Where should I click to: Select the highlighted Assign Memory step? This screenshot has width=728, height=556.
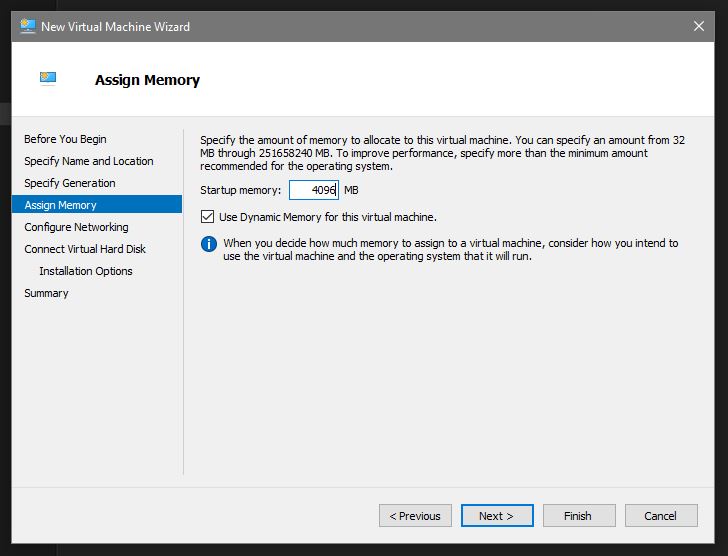coord(61,205)
